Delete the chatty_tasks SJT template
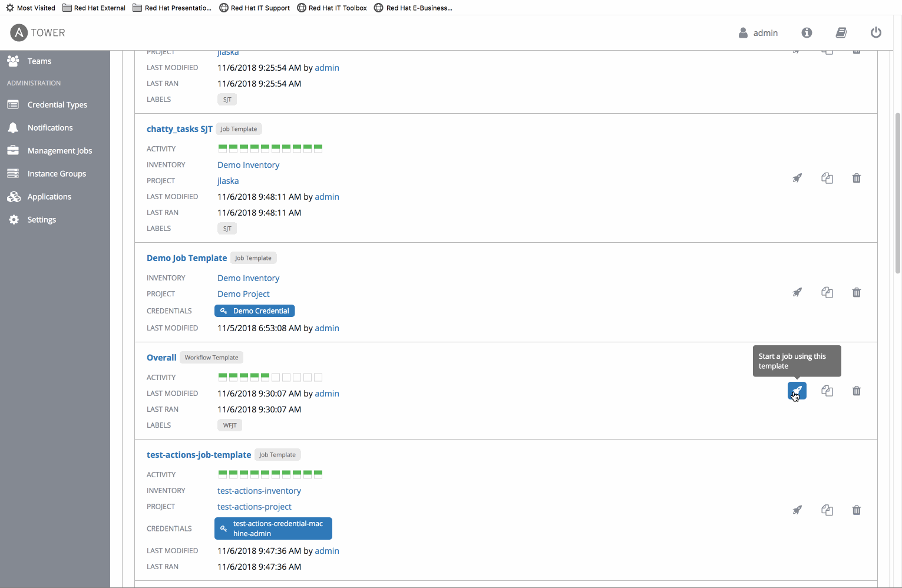 [x=857, y=178]
